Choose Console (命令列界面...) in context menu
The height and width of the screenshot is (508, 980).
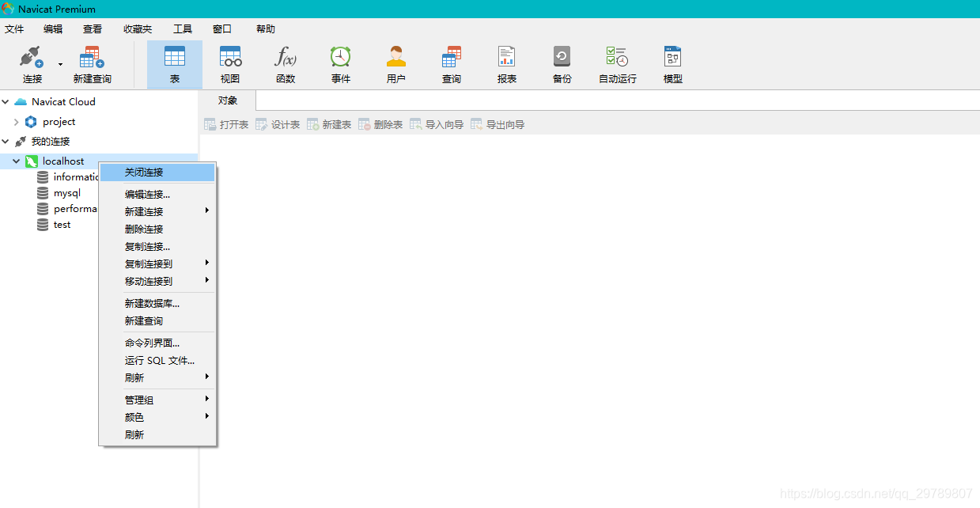(x=157, y=343)
